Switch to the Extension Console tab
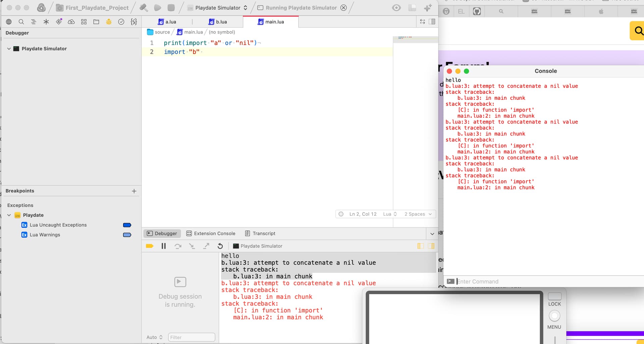The width and height of the screenshot is (644, 344). 211,233
